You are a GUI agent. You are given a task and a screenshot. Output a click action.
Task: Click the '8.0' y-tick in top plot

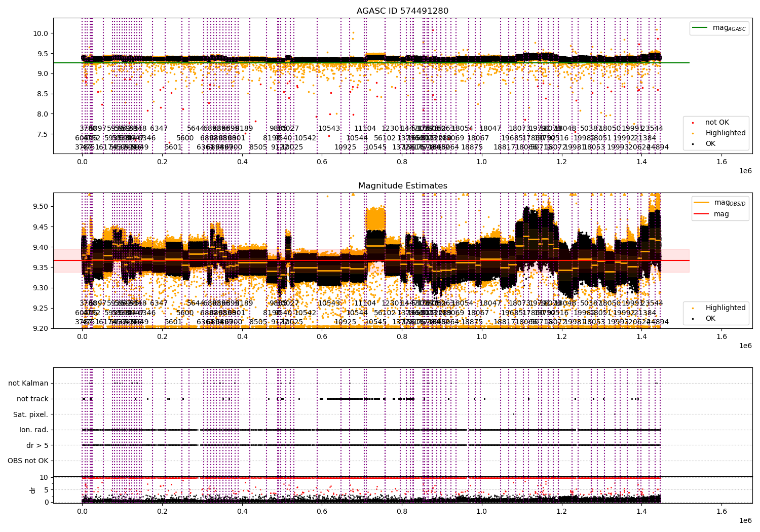(x=42, y=114)
